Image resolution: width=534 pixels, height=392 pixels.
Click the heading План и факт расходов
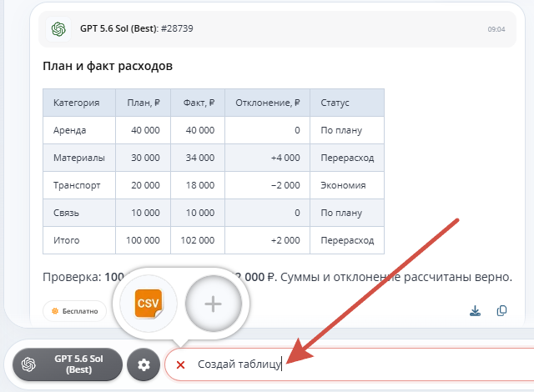tap(108, 66)
